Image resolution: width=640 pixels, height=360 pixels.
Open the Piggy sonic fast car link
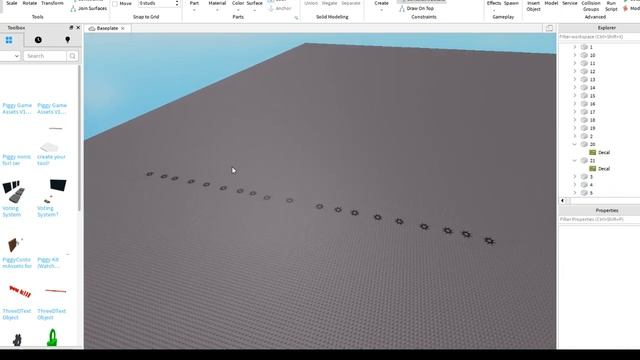pos(16,160)
